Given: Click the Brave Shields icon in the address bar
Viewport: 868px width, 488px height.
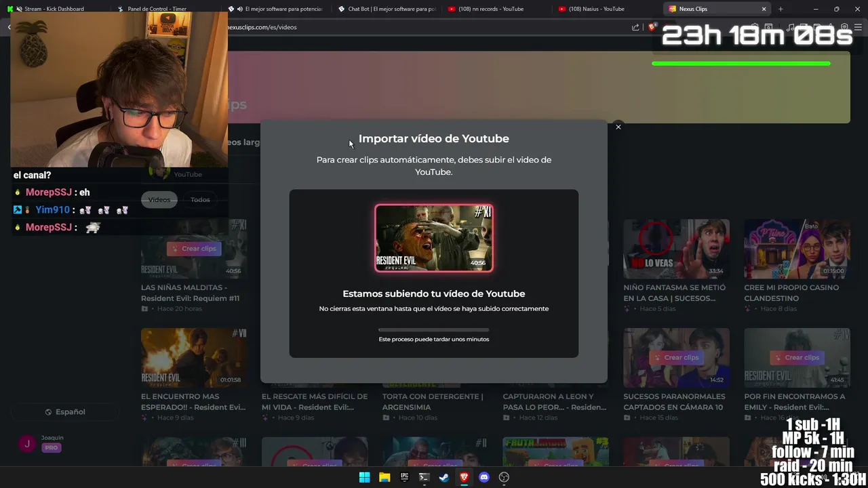Looking at the screenshot, I should (652, 27).
